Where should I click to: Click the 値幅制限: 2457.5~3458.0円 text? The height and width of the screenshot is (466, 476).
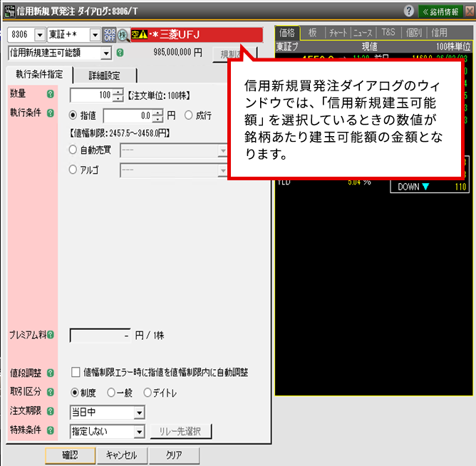120,133
